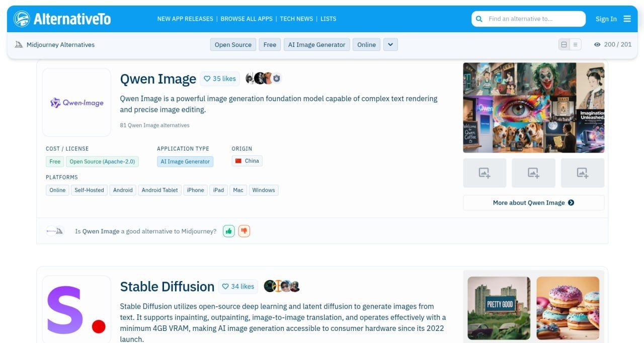The image size is (644, 343).
Task: Click the 200 / 201 counter text
Action: [x=618, y=44]
